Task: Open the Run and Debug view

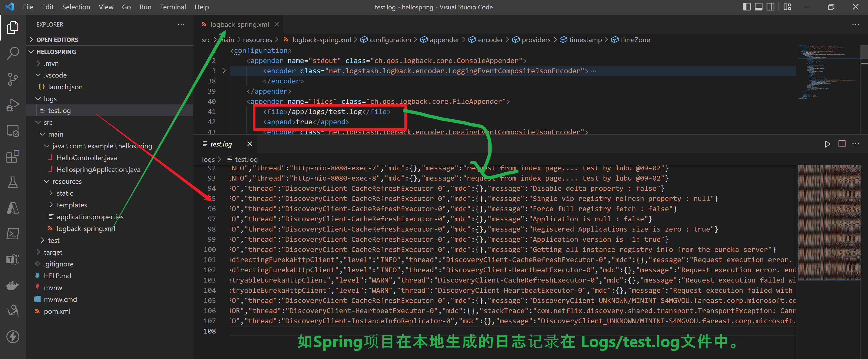Action: tap(13, 105)
